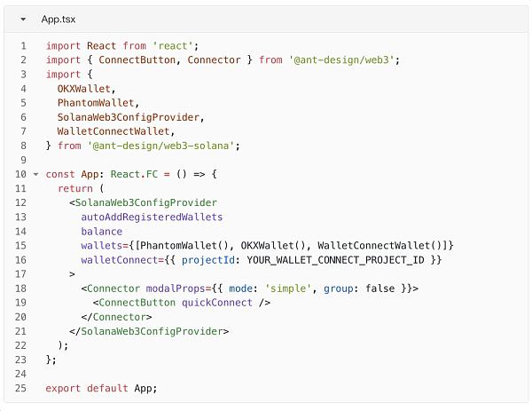This screenshot has height=411, width=532.
Task: Click the return keyword on line 11
Action: [75, 188]
